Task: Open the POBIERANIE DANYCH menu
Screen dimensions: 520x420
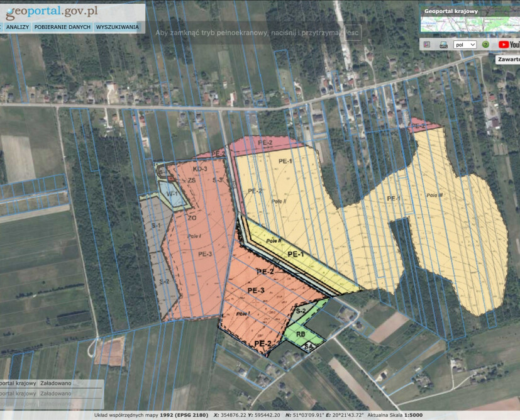Action: [62, 28]
